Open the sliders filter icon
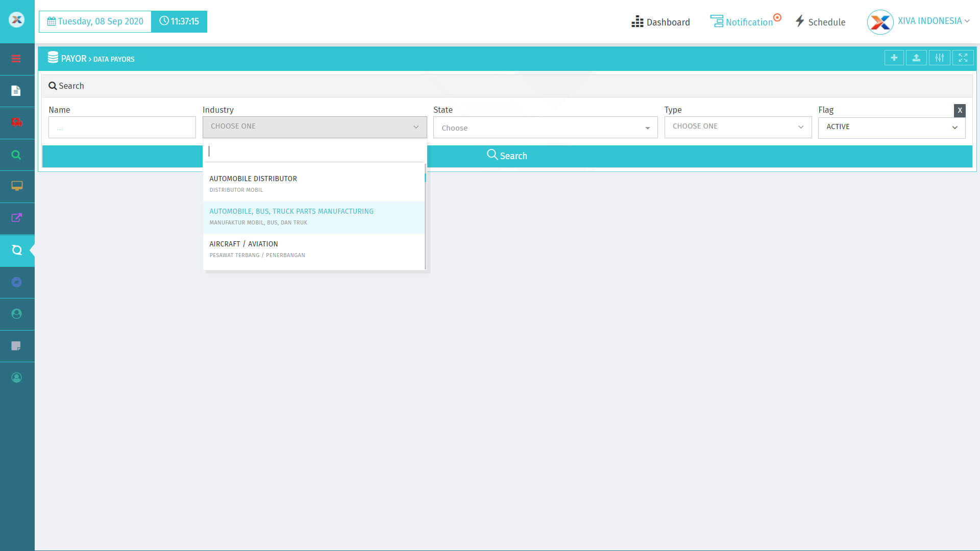The height and width of the screenshot is (551, 980). [x=940, y=58]
